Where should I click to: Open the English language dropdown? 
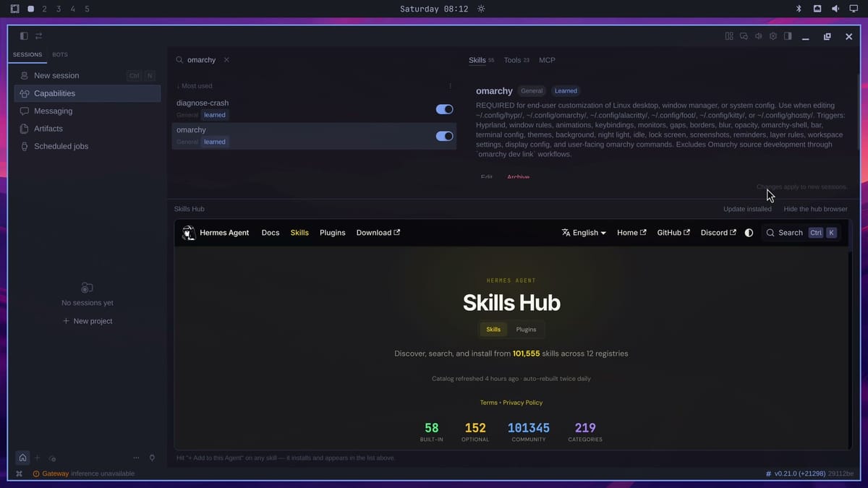pos(584,233)
